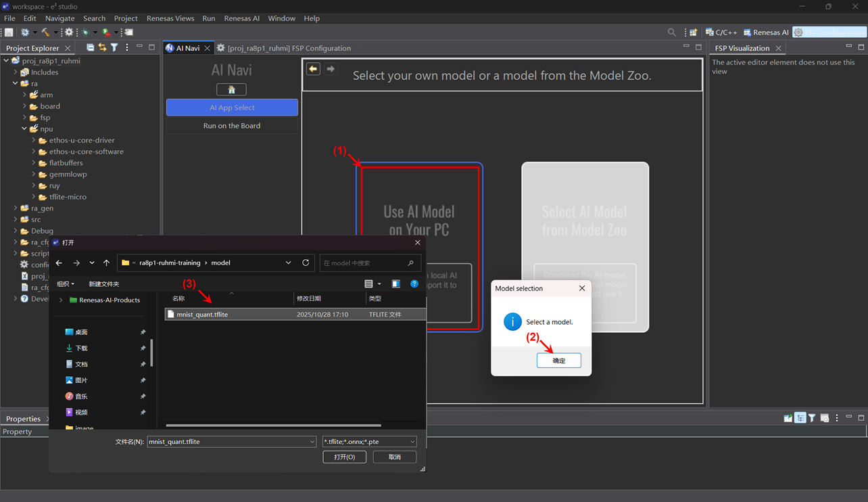Click the filter funnel icon in Project Explorer
The width and height of the screenshot is (868, 502).
tap(114, 47)
